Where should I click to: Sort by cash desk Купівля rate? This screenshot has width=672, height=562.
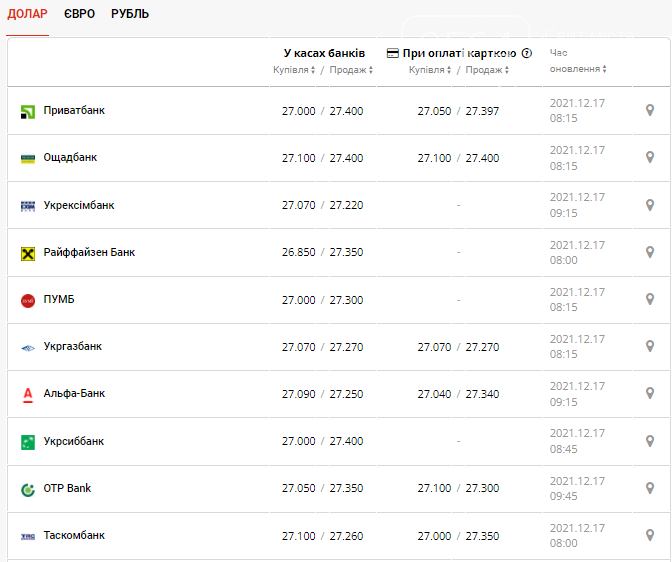pos(295,70)
